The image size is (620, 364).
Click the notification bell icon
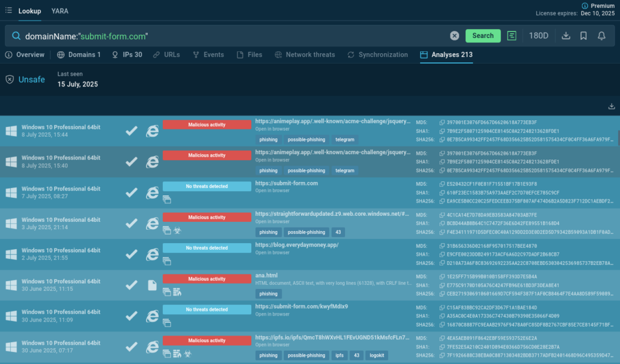601,36
